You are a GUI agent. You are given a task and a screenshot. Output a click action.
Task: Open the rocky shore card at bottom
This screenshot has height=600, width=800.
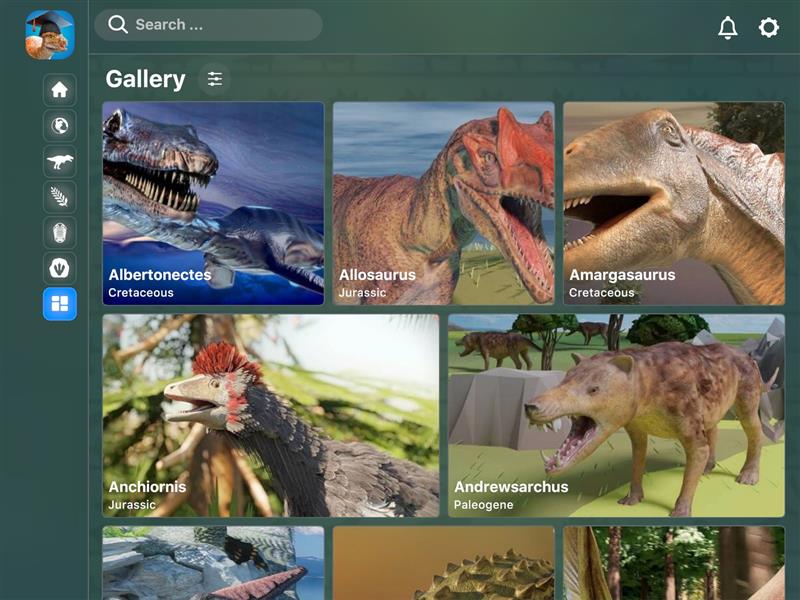tap(213, 563)
